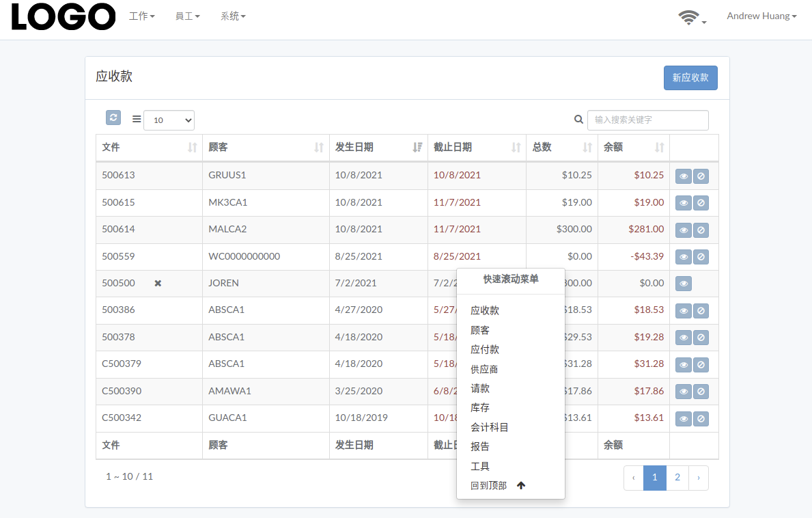Click eye icon for row 500500
812x518 pixels.
[684, 284]
